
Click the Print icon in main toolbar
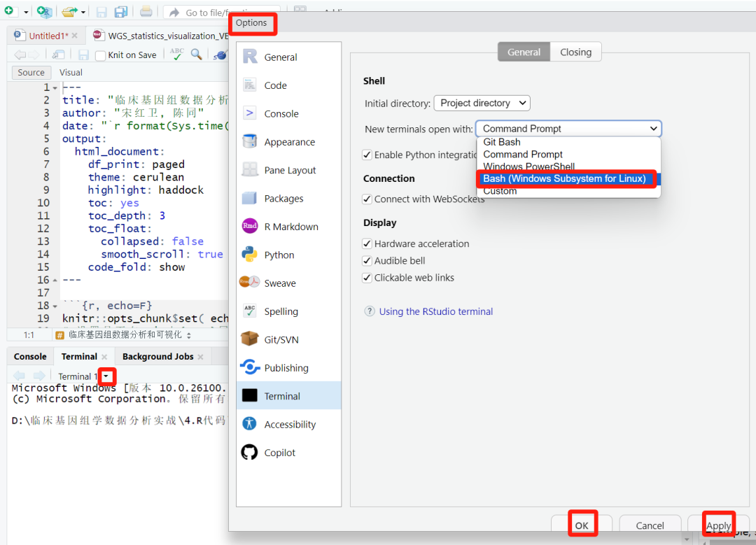[146, 12]
